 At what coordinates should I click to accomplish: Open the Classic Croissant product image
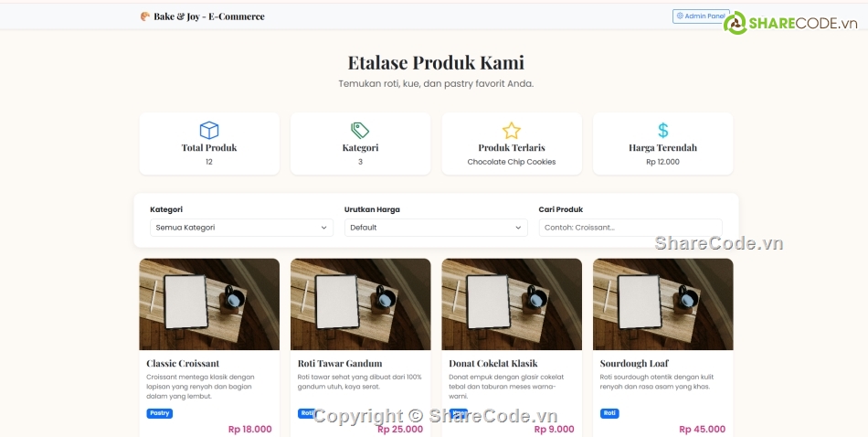209,304
